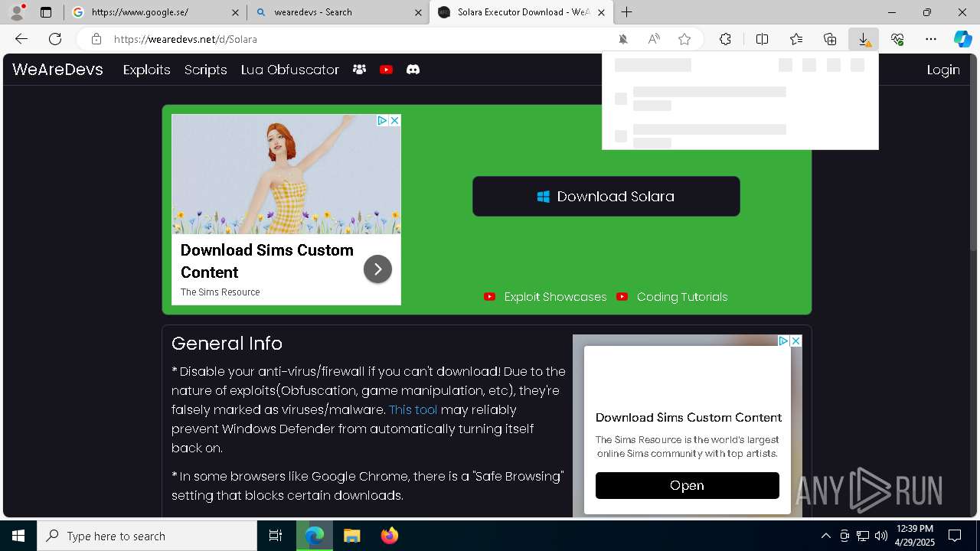Open the WeAreDevs community people icon

point(359,70)
